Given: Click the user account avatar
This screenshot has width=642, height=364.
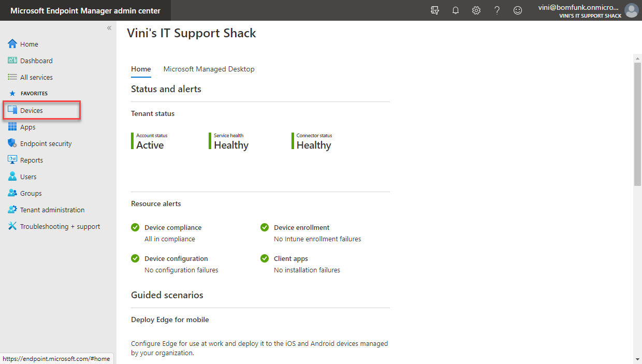Looking at the screenshot, I should [631, 10].
